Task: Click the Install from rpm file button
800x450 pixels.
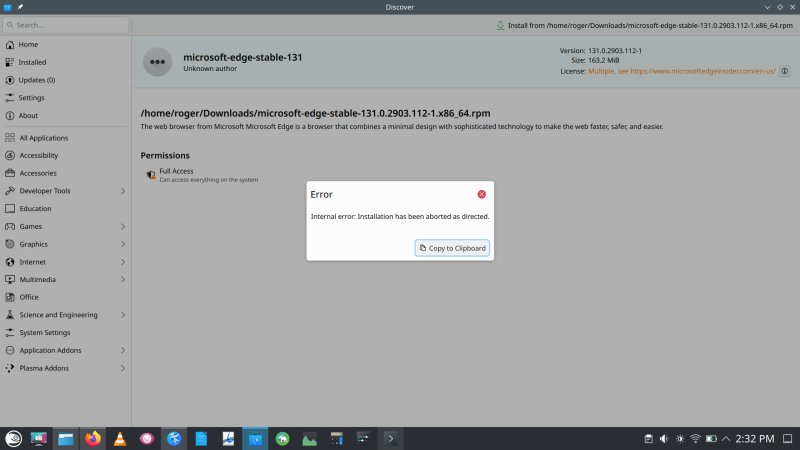Action: point(644,25)
